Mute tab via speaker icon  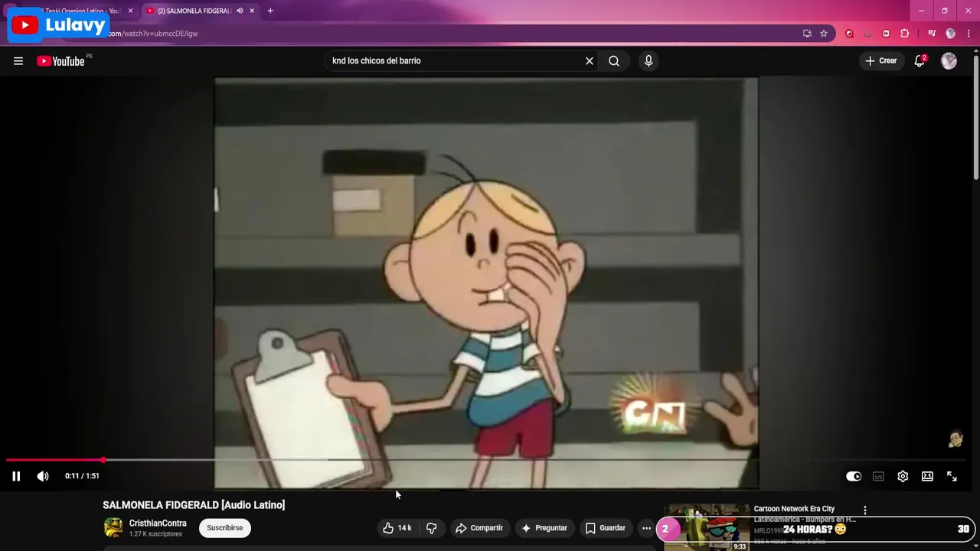[240, 11]
